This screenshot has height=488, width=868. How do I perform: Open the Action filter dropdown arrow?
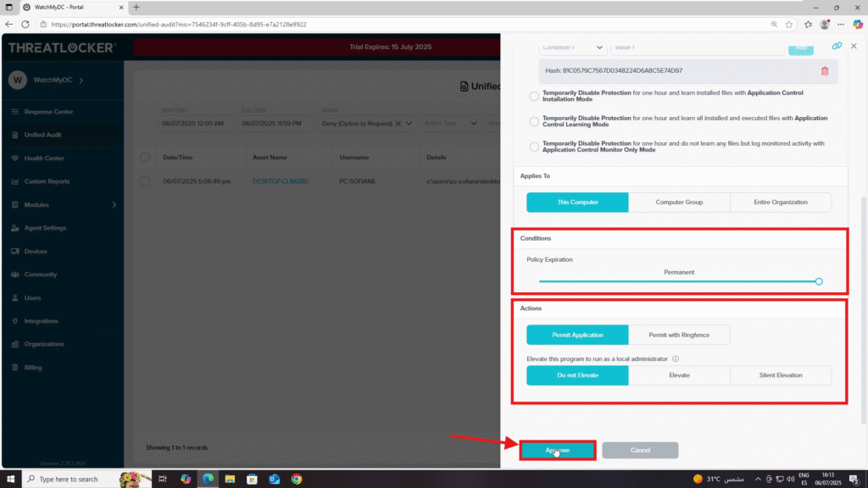[409, 124]
